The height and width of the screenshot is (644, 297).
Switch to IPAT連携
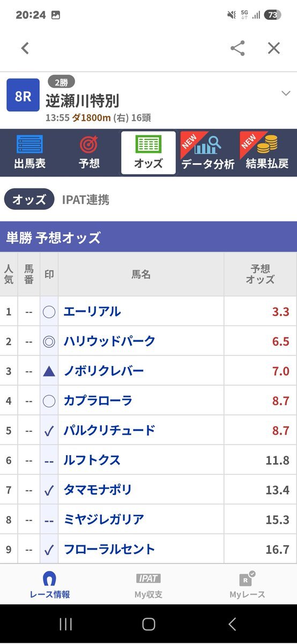pos(86,200)
